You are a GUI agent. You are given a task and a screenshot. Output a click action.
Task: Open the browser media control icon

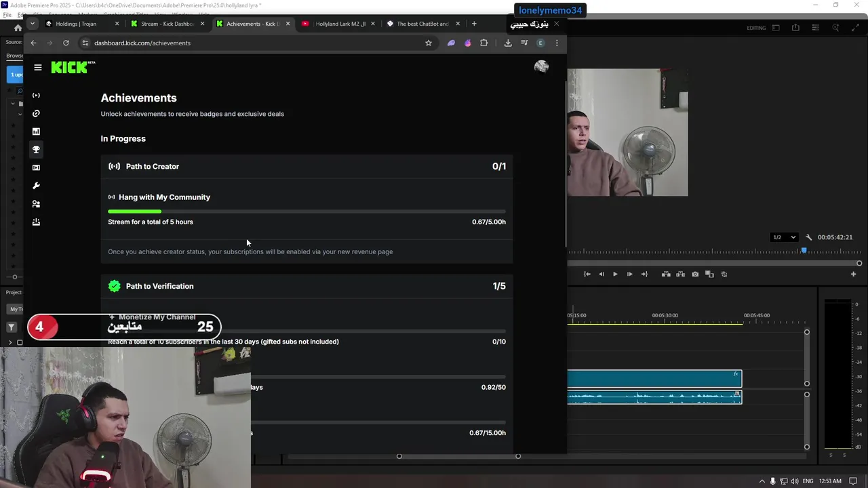point(524,43)
